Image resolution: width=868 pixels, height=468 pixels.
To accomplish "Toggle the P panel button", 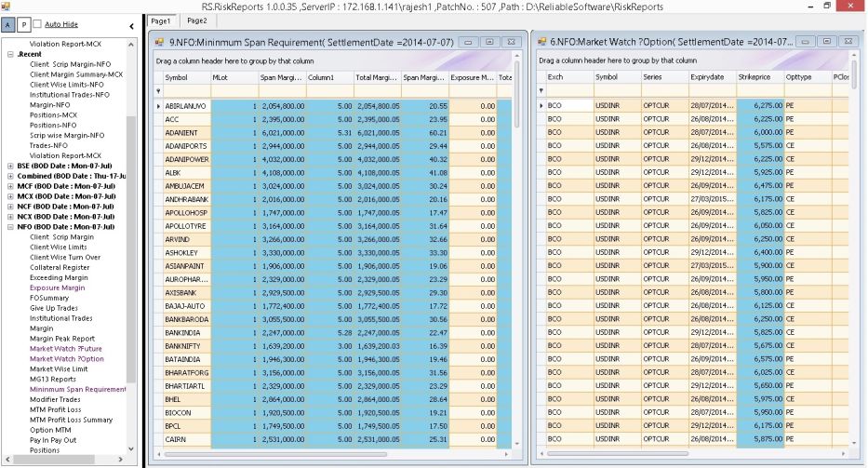I will click(23, 24).
